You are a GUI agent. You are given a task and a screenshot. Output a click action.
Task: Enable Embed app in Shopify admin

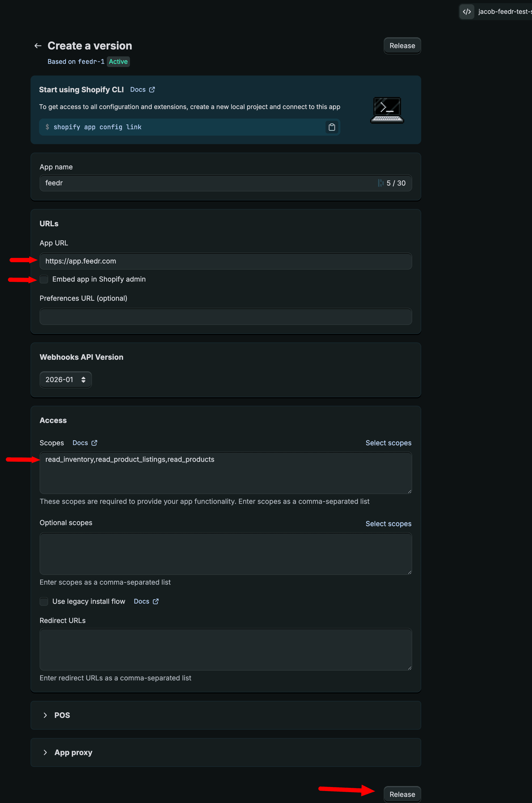click(44, 279)
